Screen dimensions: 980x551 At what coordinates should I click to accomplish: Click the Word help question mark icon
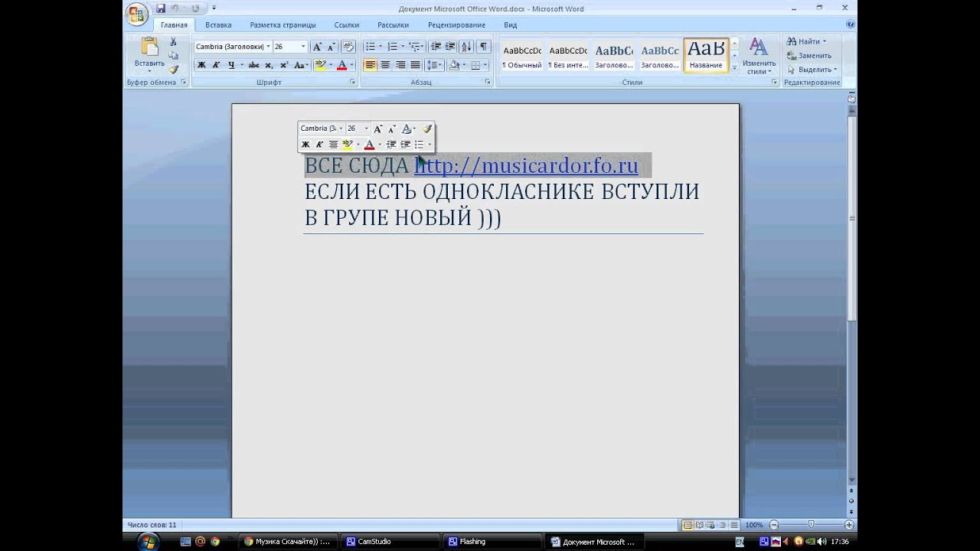[x=850, y=24]
